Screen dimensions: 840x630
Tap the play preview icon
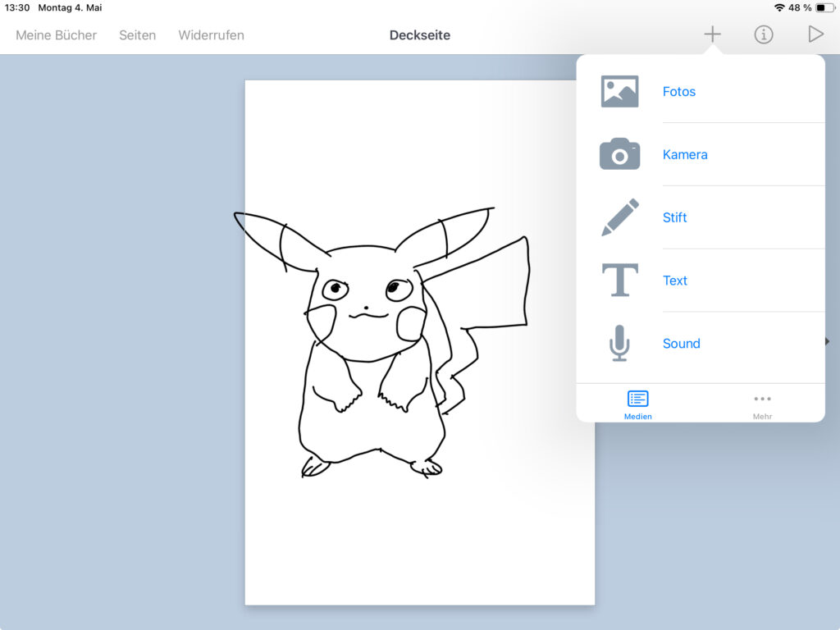click(x=815, y=34)
